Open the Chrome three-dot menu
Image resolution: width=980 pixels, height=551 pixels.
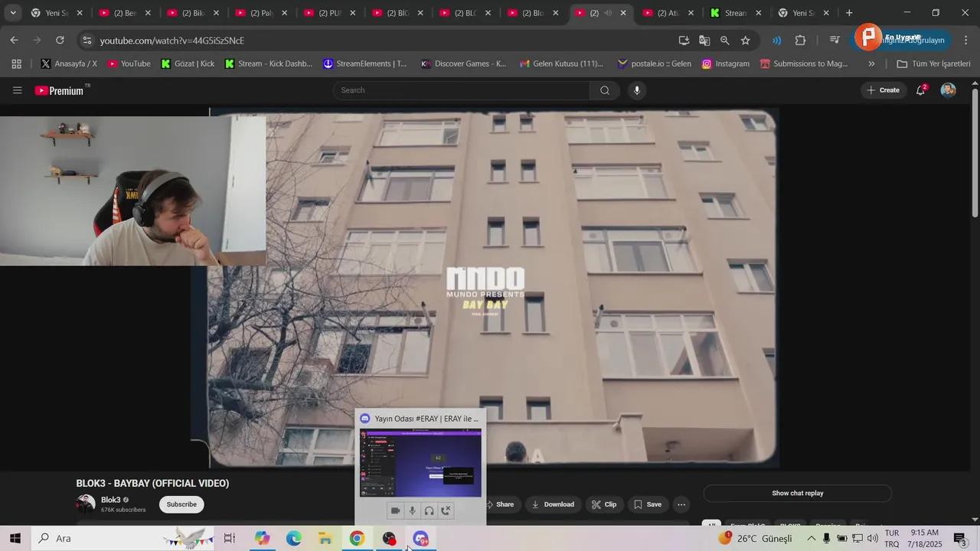[966, 40]
